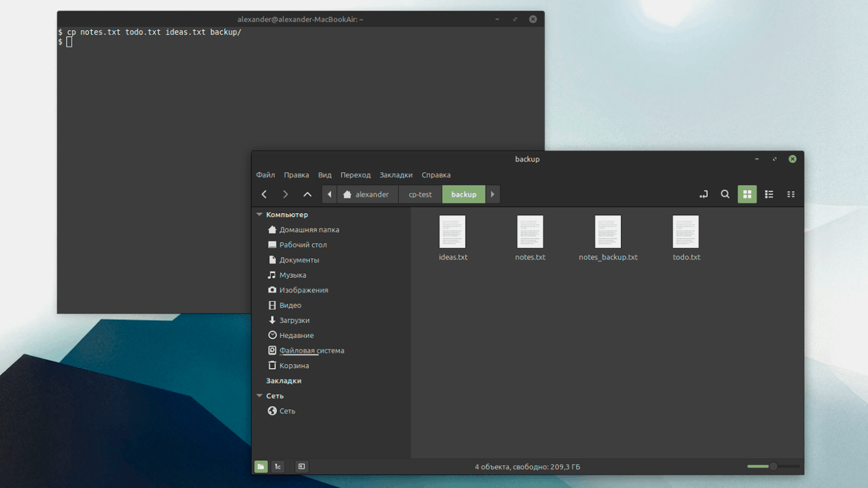Collapse the Компьютер sidebar section

point(260,215)
